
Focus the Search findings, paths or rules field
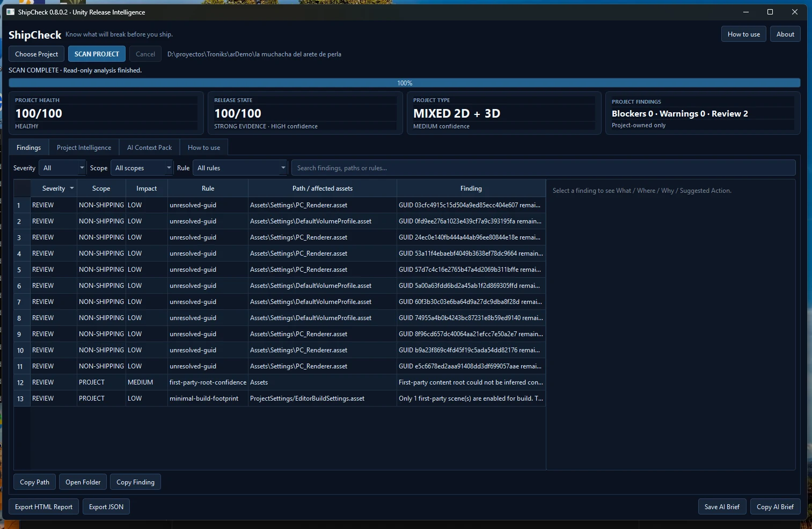pyautogui.click(x=543, y=168)
